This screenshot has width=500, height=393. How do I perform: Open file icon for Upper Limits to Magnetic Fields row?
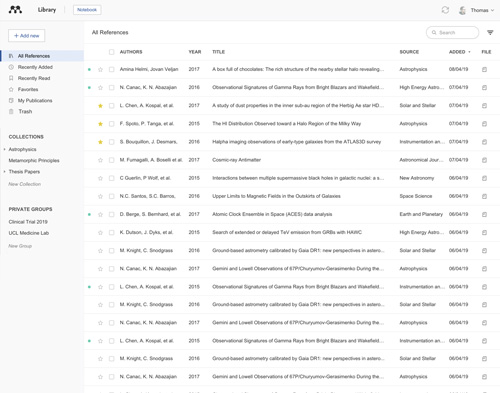coord(484,196)
